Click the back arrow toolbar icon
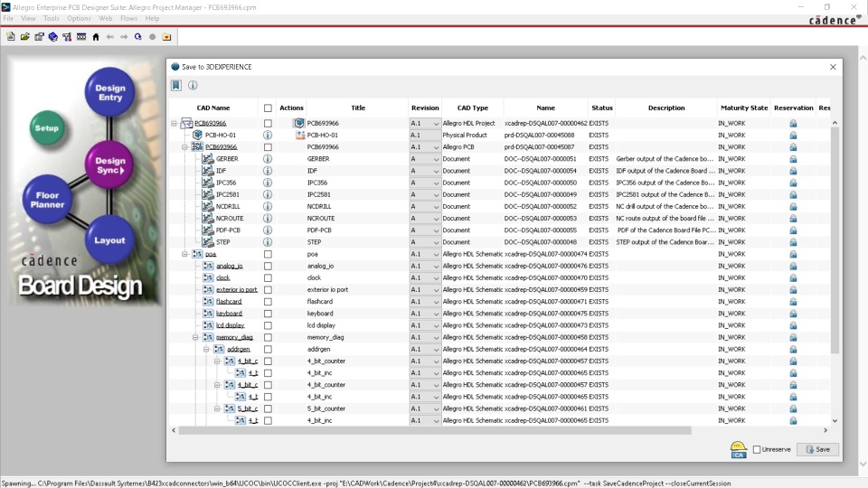Screen dimensions: 868x488 click(x=110, y=36)
